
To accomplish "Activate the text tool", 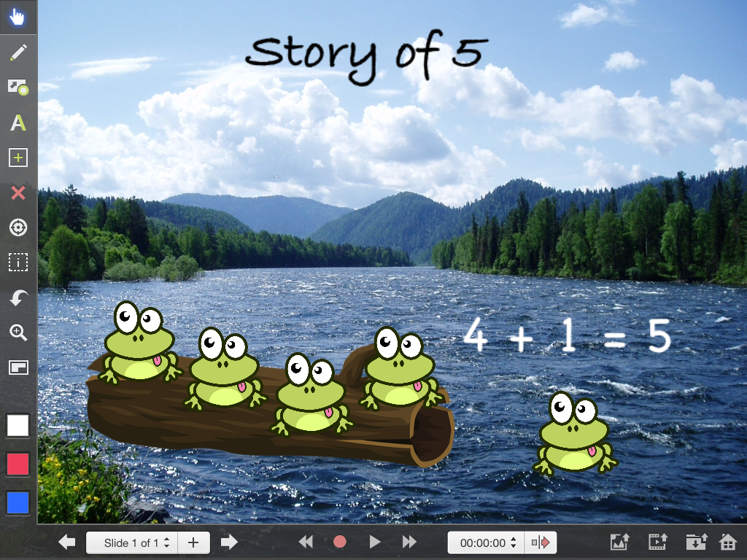I will [18, 122].
